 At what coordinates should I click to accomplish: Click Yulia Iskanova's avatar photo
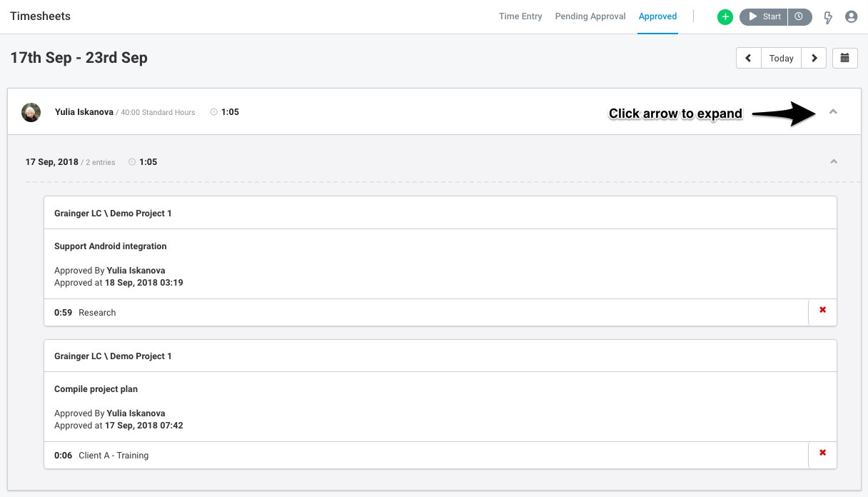pos(31,112)
